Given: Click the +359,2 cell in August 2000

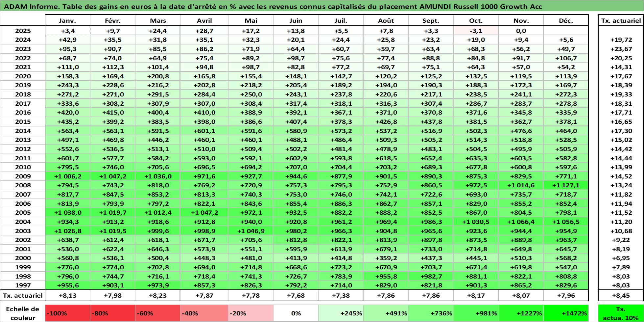Looking at the screenshot, I should [386, 258].
